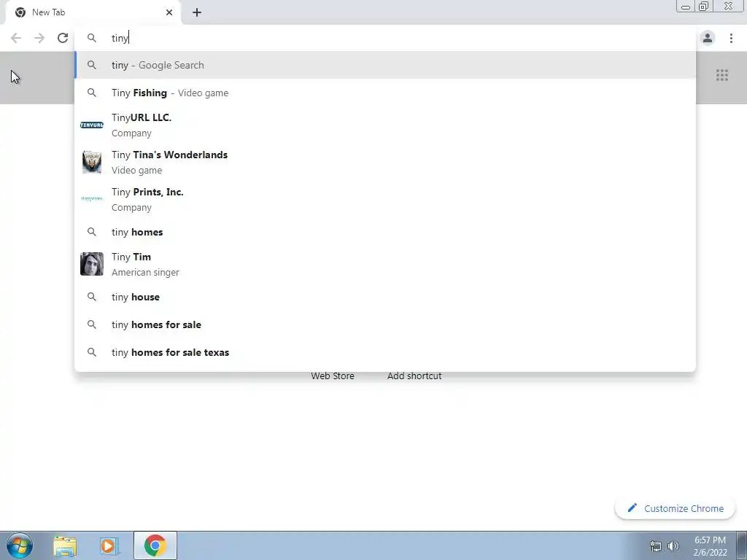Click search icon beside tiny house
Viewport: 747px width, 560px height.
click(x=92, y=297)
